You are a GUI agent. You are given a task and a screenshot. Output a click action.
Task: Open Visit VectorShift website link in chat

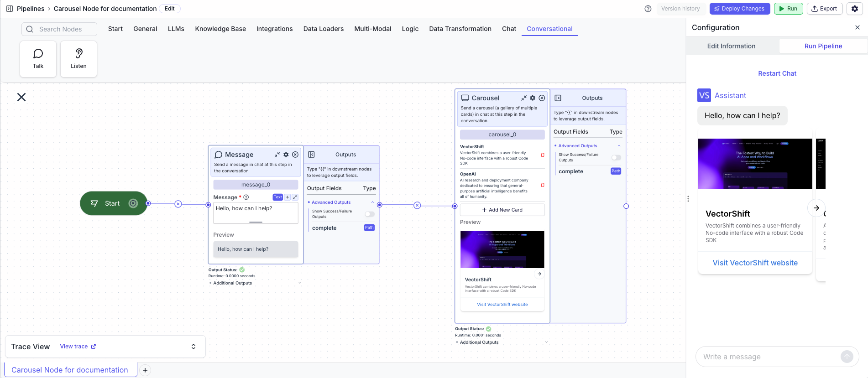(755, 263)
